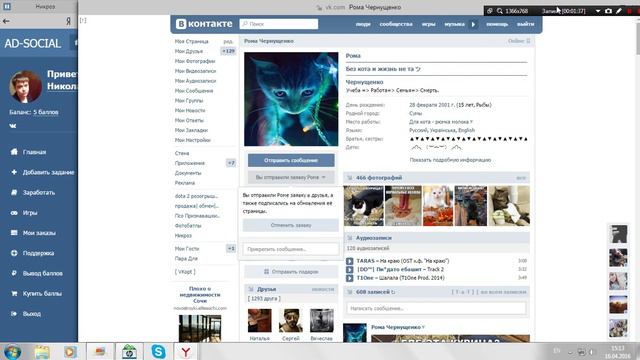The image size is (640, 360).
Task: Click Выход in AD-SOCIAL sidebar
Action: [x=31, y=314]
